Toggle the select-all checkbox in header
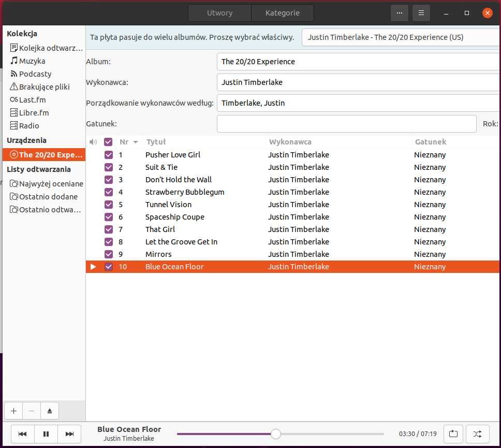The height and width of the screenshot is (448, 501). (x=108, y=142)
